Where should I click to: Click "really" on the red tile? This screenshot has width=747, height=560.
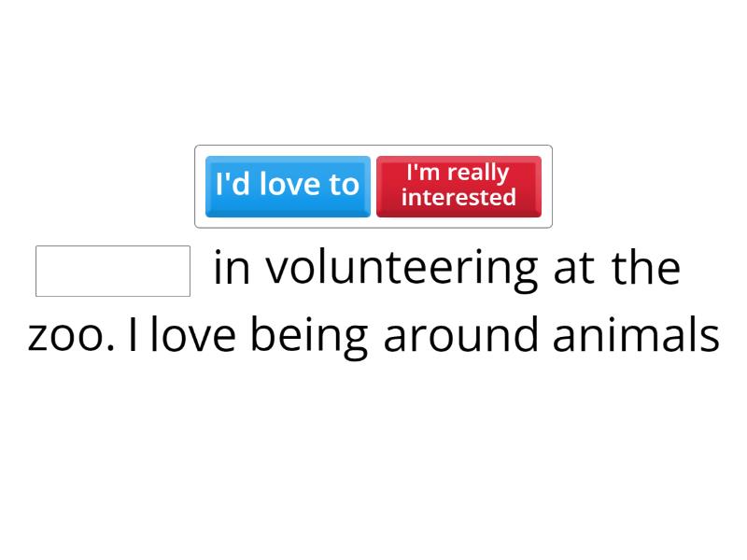pos(477,173)
